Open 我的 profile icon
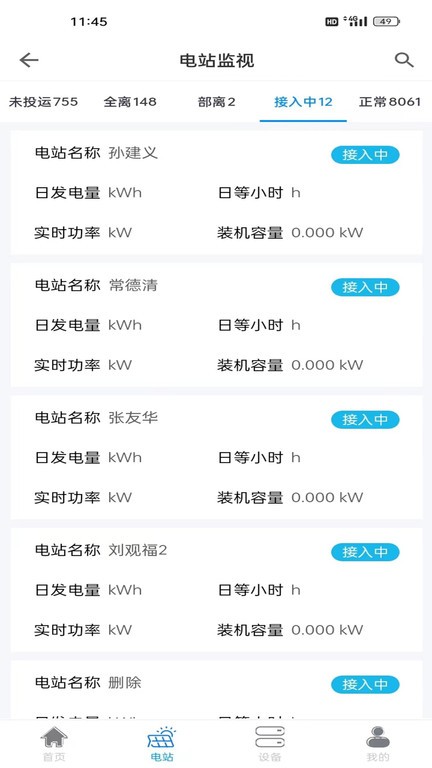Screen dimensions: 432x768 [378, 737]
